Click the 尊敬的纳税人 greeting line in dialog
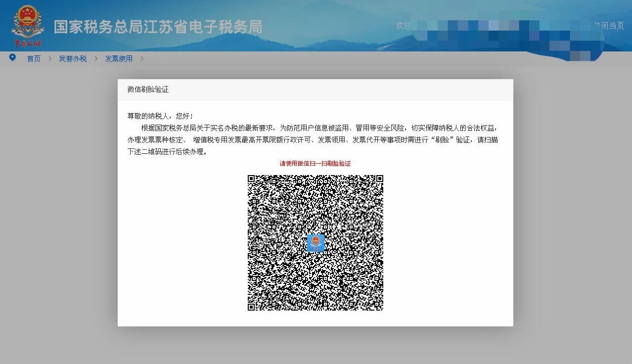Screen dimensions: 632x364 [x=160, y=116]
